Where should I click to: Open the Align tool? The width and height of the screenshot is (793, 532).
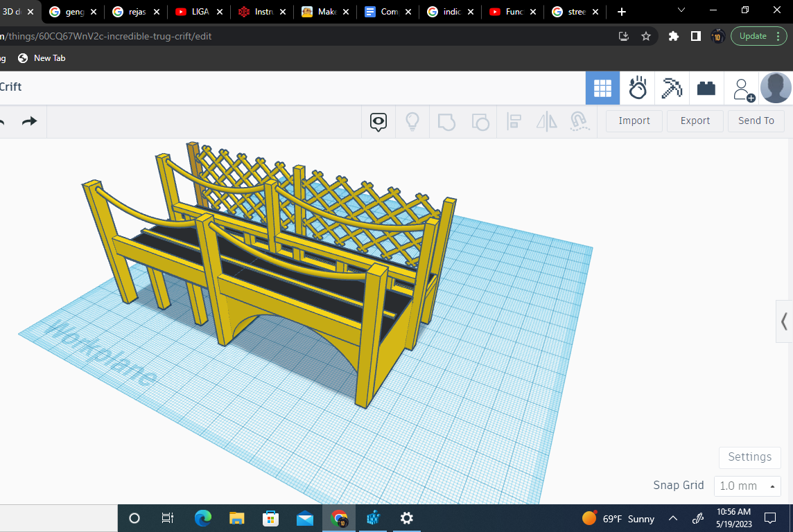[514, 121]
